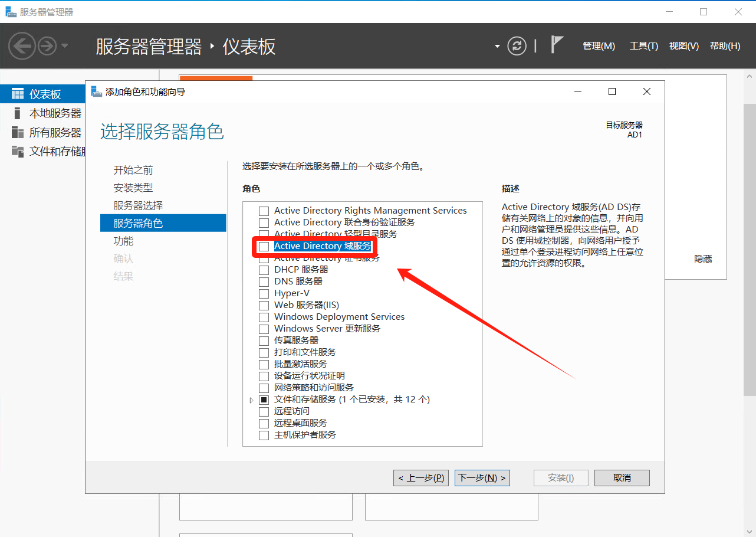Image resolution: width=756 pixels, height=537 pixels.
Task: Check the Active Directory 域服务 checkbox
Action: tap(264, 246)
